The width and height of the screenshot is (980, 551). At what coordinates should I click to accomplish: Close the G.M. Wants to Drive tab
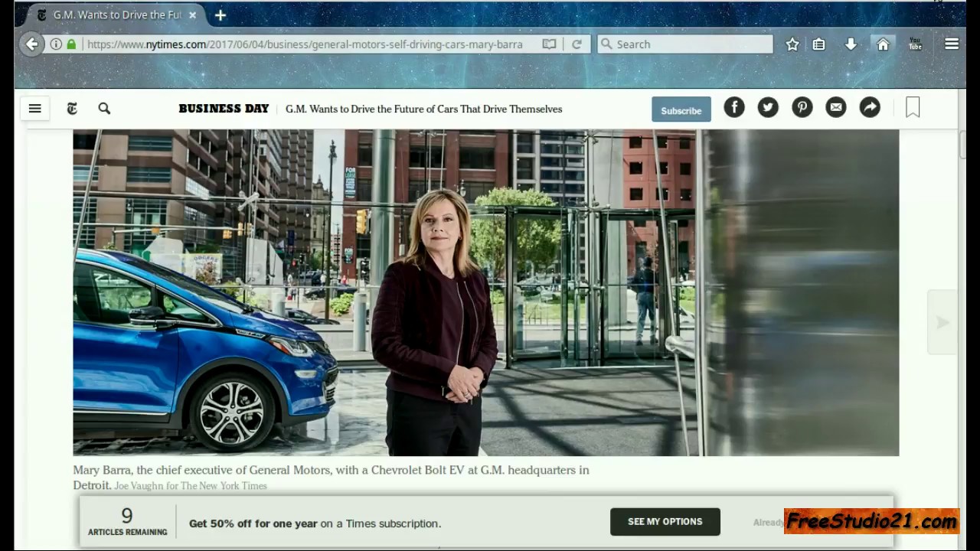point(192,15)
